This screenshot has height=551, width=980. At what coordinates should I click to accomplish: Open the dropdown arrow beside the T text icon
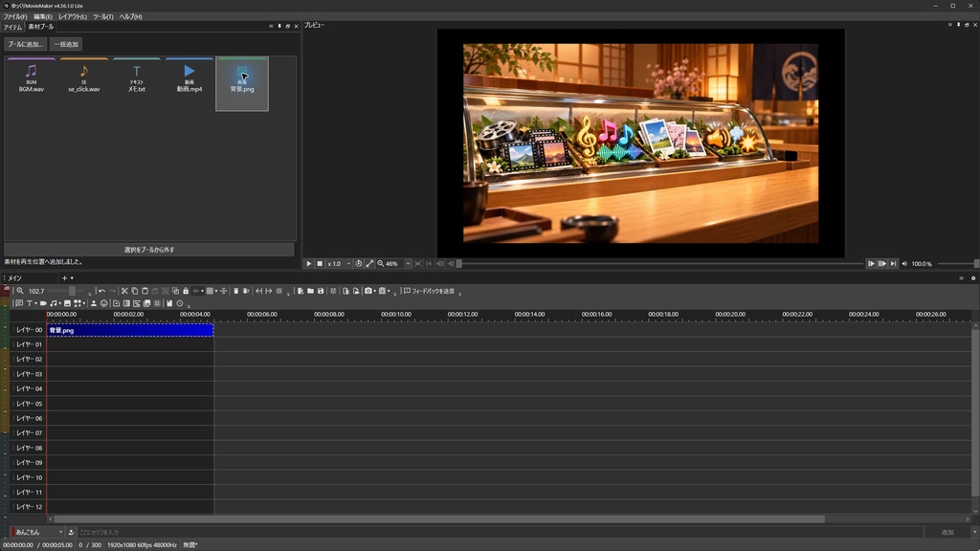[35, 303]
